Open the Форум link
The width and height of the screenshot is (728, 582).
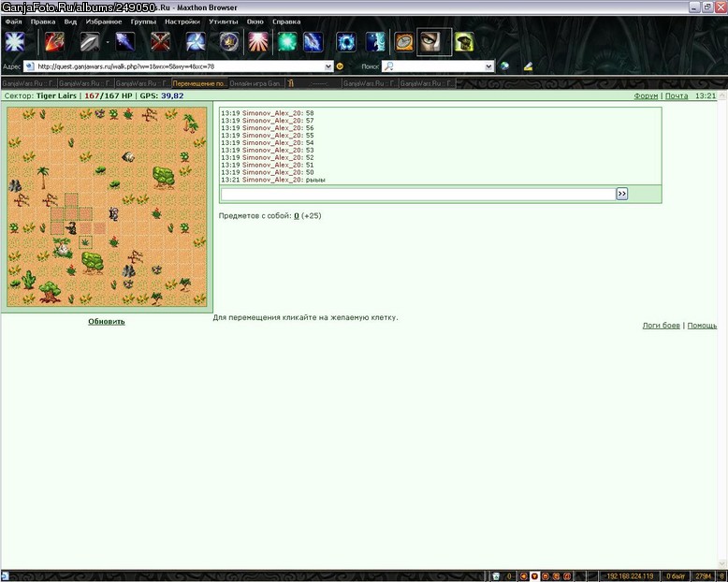(646, 95)
